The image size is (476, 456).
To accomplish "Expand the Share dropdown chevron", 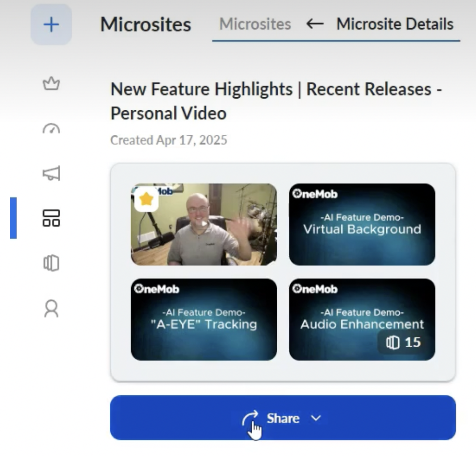I will (x=316, y=418).
